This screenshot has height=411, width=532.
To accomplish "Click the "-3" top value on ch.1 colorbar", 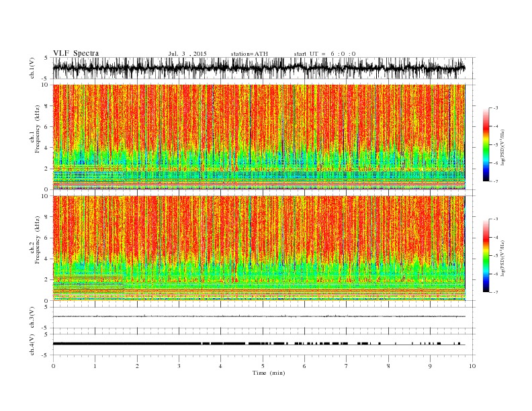I will [x=496, y=108].
